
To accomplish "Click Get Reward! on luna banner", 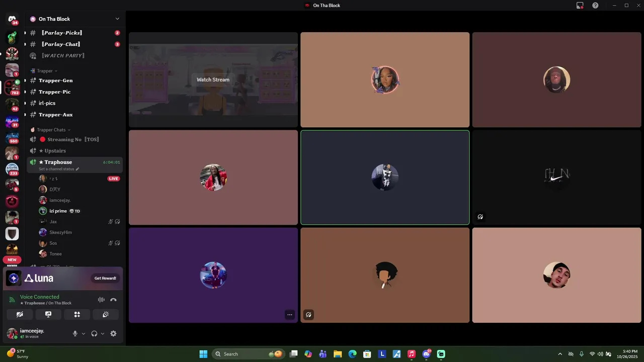I will point(105,278).
